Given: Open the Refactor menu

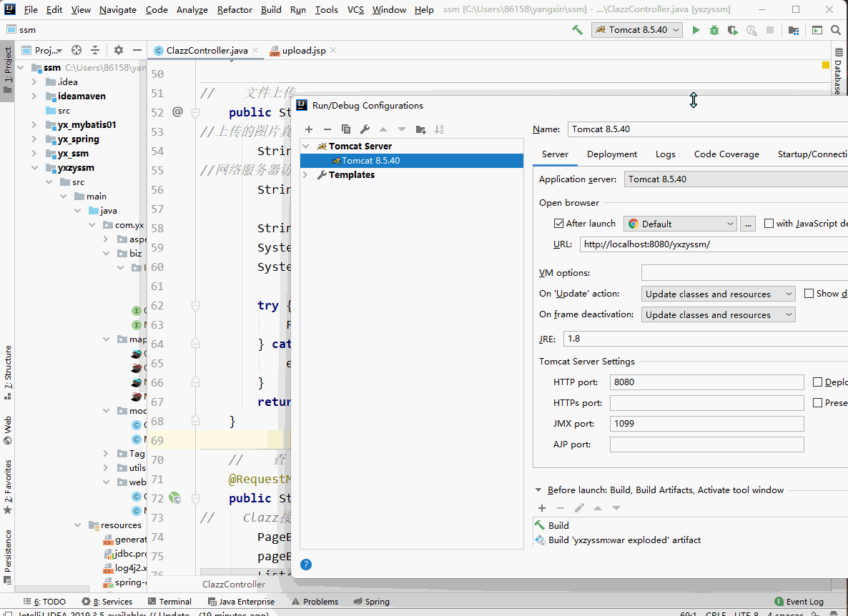Looking at the screenshot, I should [235, 10].
